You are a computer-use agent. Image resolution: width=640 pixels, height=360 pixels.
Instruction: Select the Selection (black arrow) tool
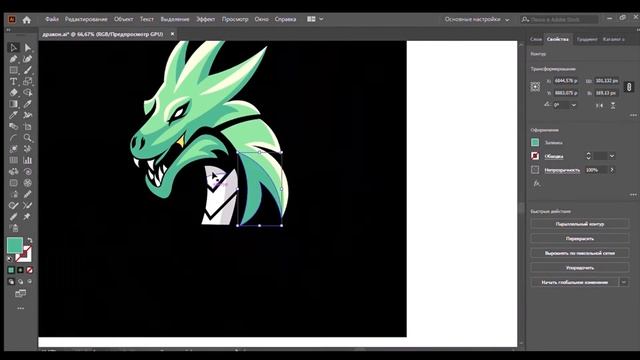(13, 48)
